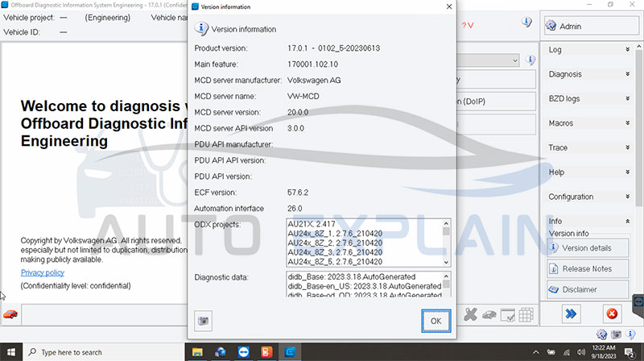
Task: Click the gray wrench-cross tools icon
Action: [470, 314]
